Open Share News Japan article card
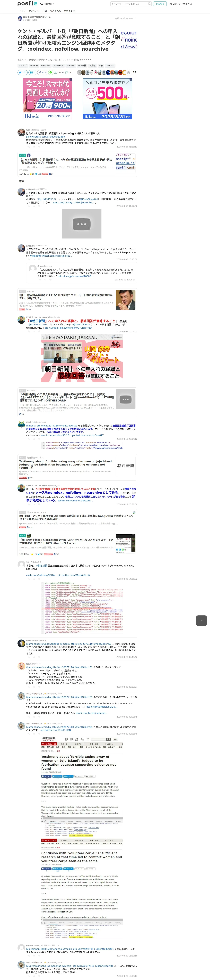The width and height of the screenshot is (210, 980). (77, 520)
